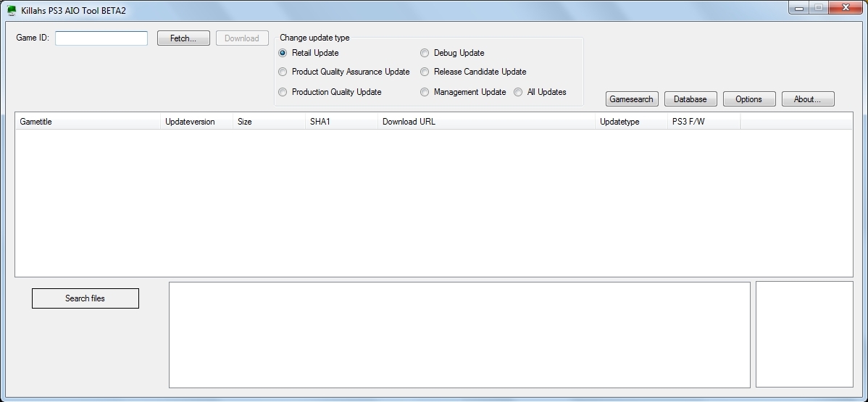Open the Gamesearch window
Screen dimensions: 868x402
click(632, 99)
